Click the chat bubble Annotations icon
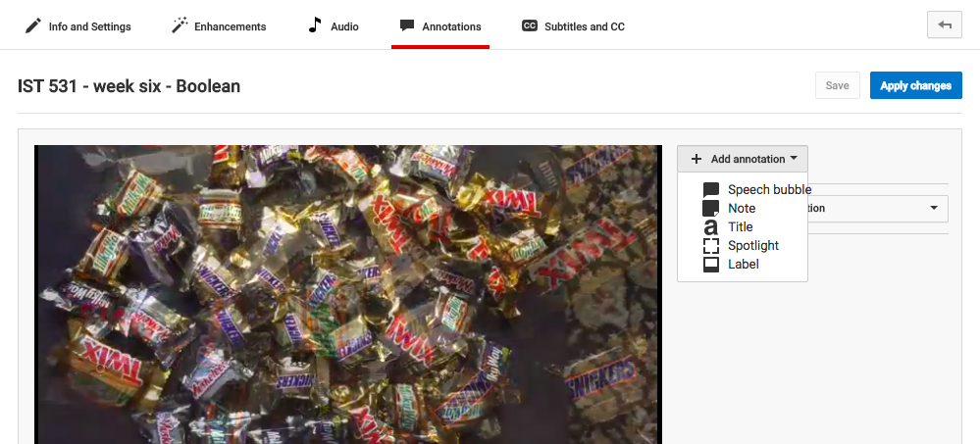Image resolution: width=980 pixels, height=444 pixels. click(x=407, y=25)
